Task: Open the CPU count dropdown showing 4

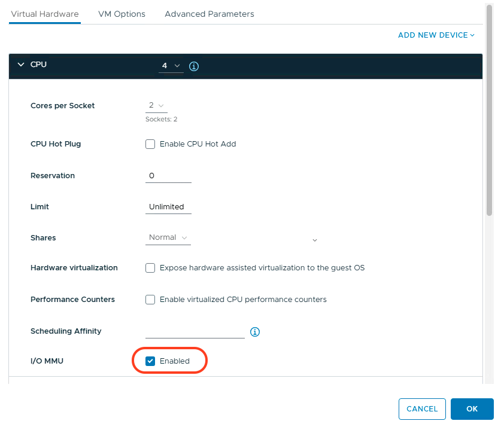Action: click(x=171, y=66)
